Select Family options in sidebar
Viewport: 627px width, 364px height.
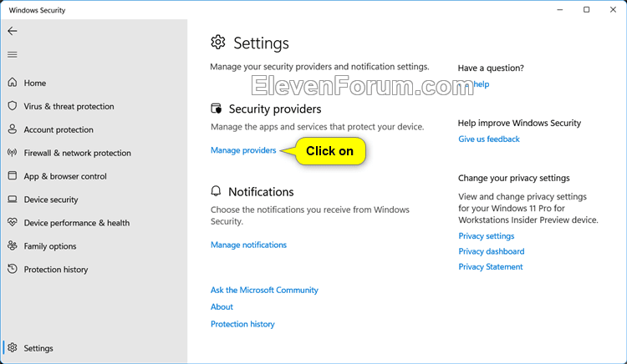pyautogui.click(x=50, y=246)
